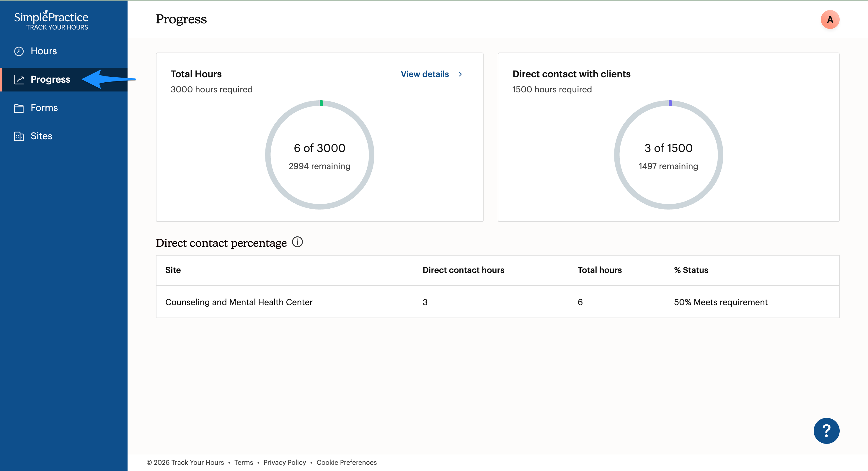The width and height of the screenshot is (868, 471).
Task: Click the '2994 remaining' text
Action: 319,166
